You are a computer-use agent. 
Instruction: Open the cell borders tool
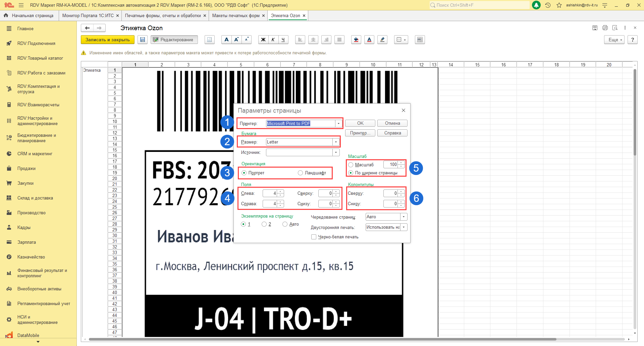(401, 40)
